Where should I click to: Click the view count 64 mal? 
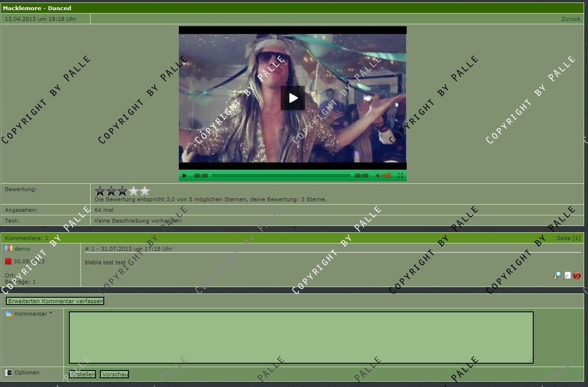(x=104, y=210)
